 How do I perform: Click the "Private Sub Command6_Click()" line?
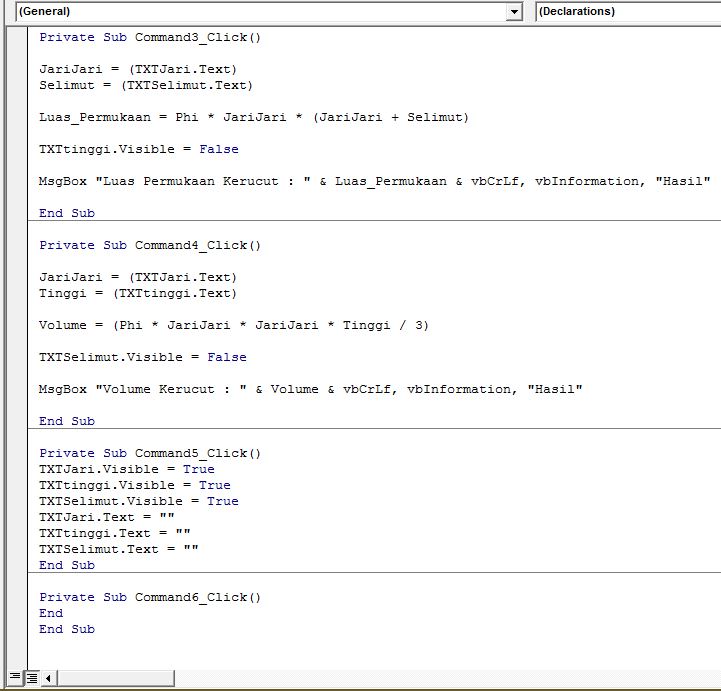(x=150, y=597)
